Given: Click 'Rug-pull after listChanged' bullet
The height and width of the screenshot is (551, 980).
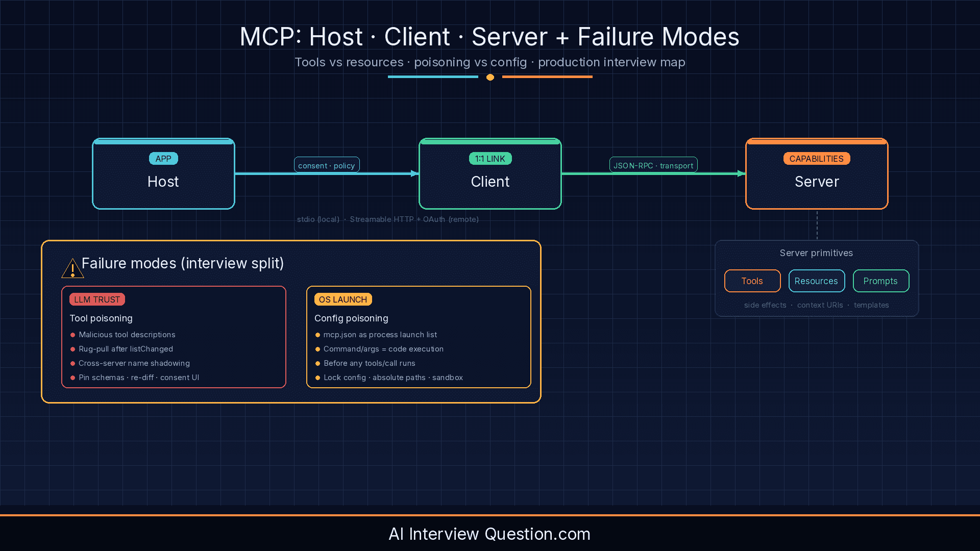Looking at the screenshot, I should pyautogui.click(x=121, y=349).
